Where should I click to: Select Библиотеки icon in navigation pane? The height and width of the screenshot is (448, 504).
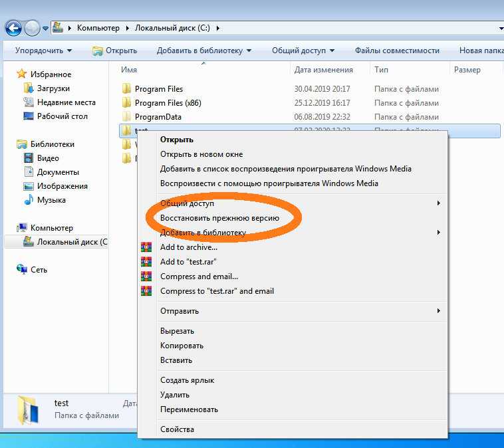click(x=22, y=144)
